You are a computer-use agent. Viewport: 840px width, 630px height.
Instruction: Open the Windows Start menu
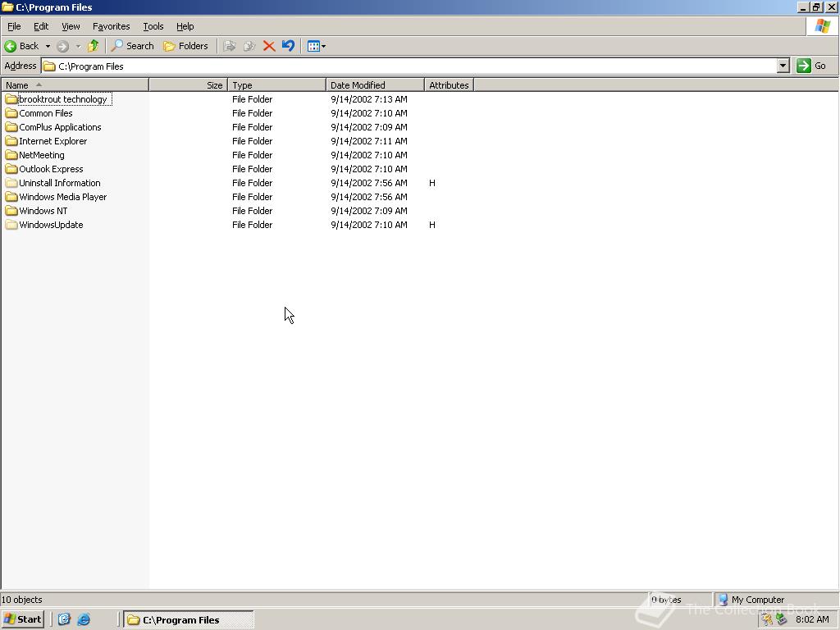[x=22, y=619]
